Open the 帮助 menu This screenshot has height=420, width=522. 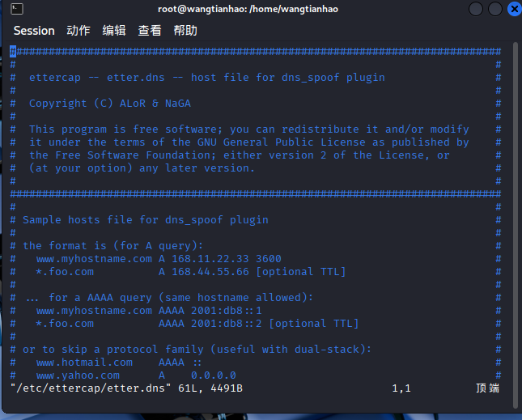coord(185,31)
